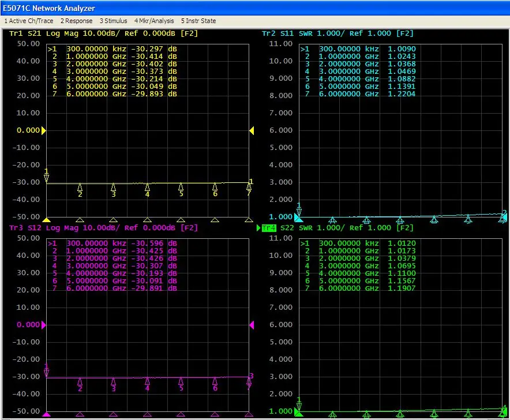Select the Tr3 S12 Log Mag trace title
The image size is (510, 420).
103,228
